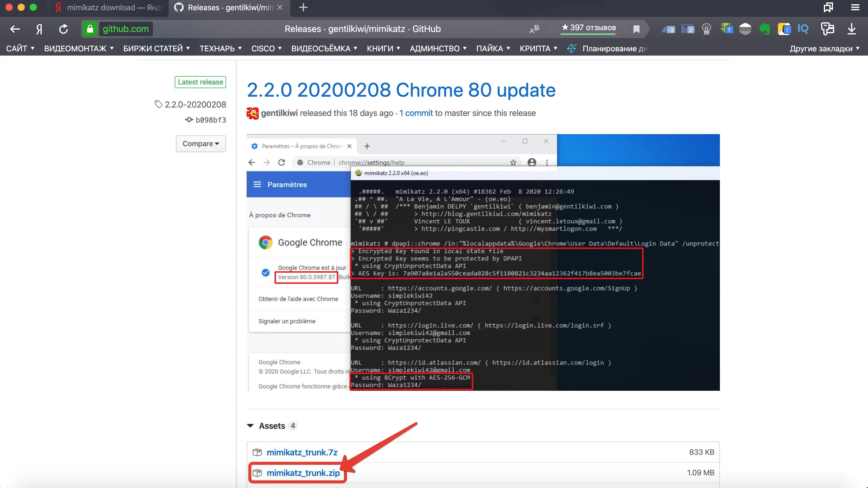Click the Latest release badge

200,82
